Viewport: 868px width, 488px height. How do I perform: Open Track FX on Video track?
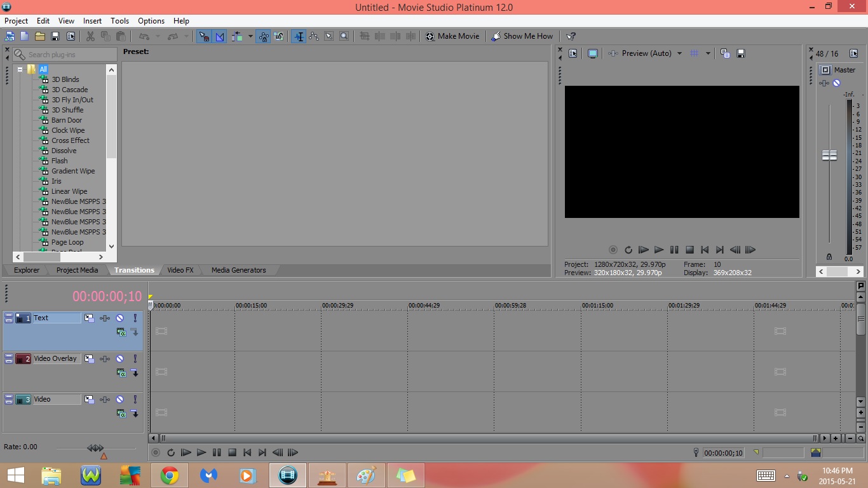coord(105,399)
